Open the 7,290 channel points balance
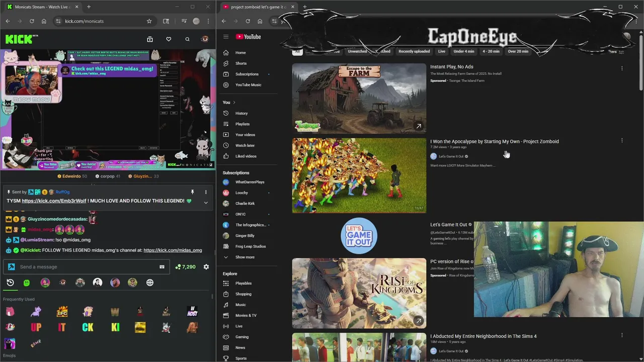Image resolution: width=644 pixels, height=362 pixels. coord(186,267)
